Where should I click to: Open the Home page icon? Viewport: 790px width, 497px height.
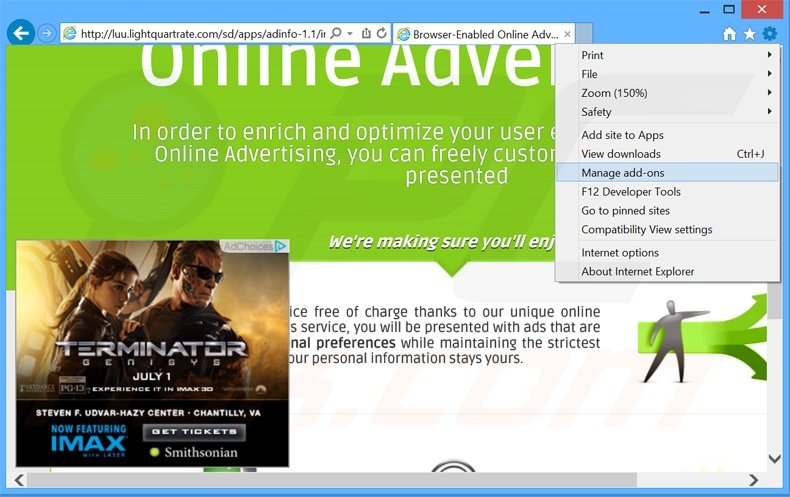[729, 34]
